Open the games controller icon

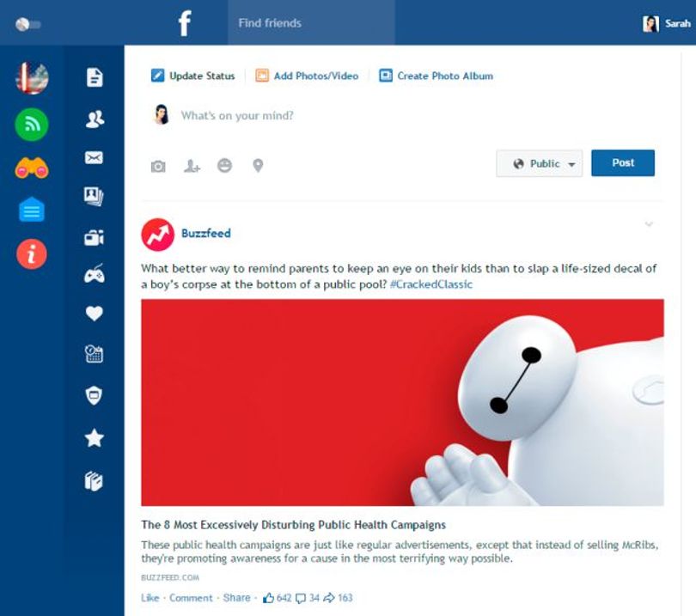click(95, 273)
